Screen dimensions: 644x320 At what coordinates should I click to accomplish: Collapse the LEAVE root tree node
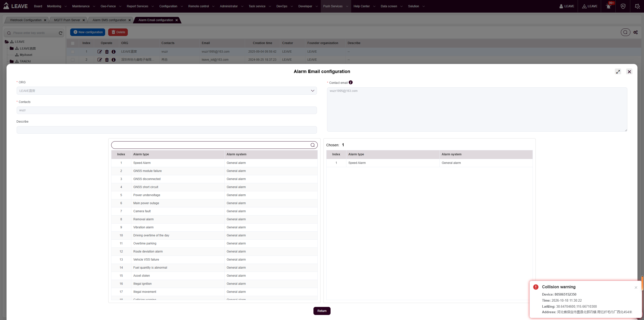point(7,42)
